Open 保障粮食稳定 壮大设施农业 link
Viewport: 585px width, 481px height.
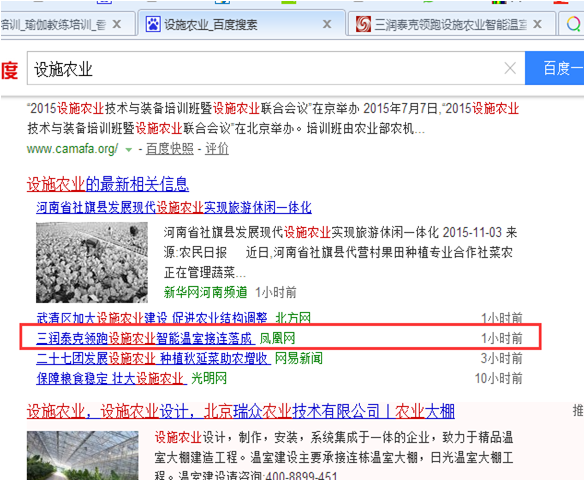pos(111,378)
